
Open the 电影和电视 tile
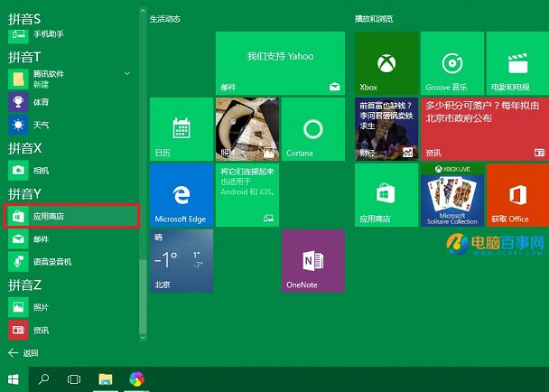[x=517, y=63]
